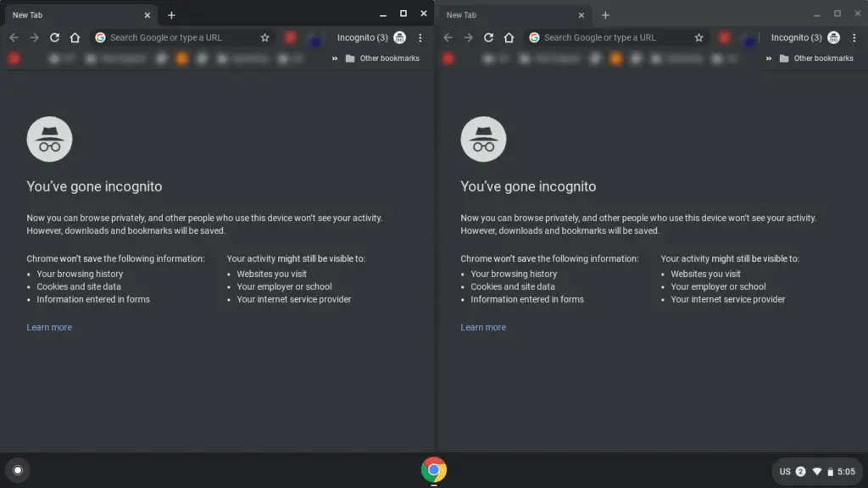Open the 5:05 clock in the status tray
This screenshot has width=868, height=488.
847,472
